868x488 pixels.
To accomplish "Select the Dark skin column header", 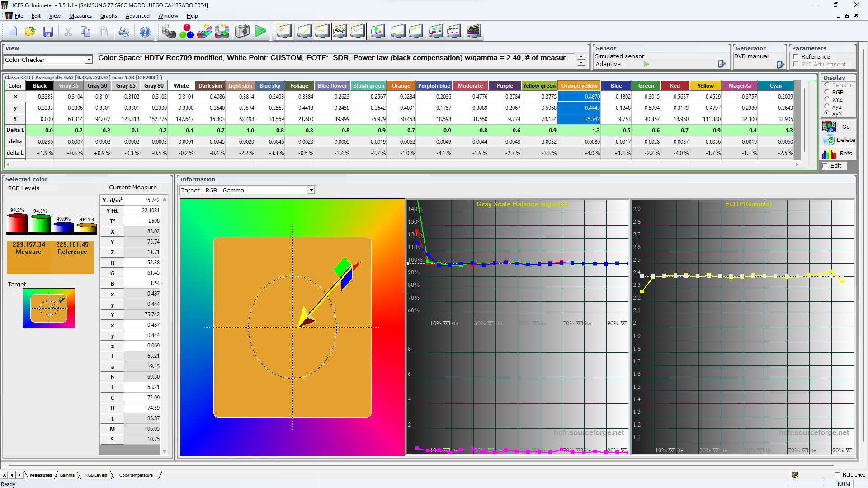I will (210, 86).
